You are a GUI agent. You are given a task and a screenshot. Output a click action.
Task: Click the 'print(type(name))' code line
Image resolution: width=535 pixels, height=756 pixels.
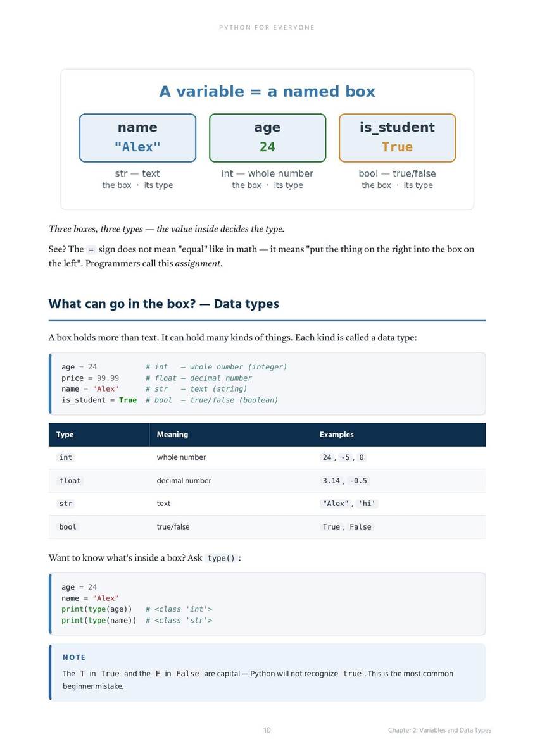click(x=99, y=621)
